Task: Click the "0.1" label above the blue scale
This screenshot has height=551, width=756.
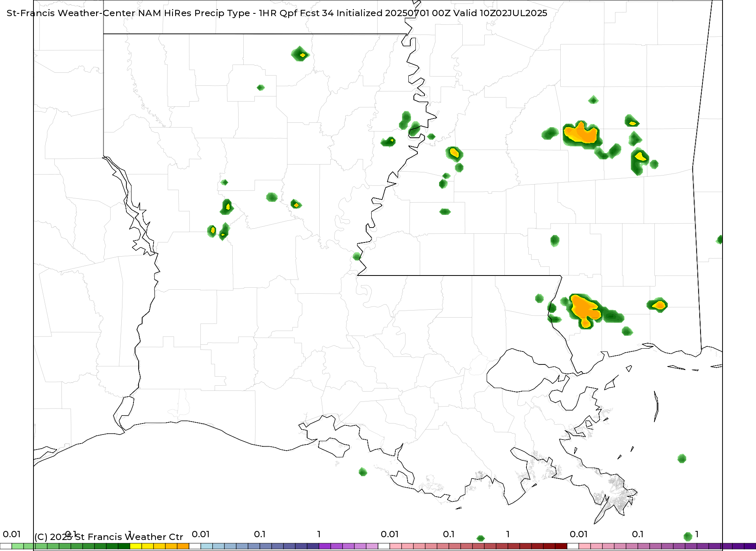Action: (259, 534)
